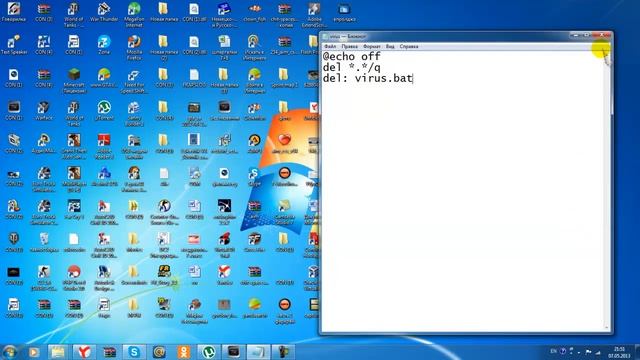Open Mail.ru Agent from the taskbar
This screenshot has width=640, height=360.
point(159,352)
